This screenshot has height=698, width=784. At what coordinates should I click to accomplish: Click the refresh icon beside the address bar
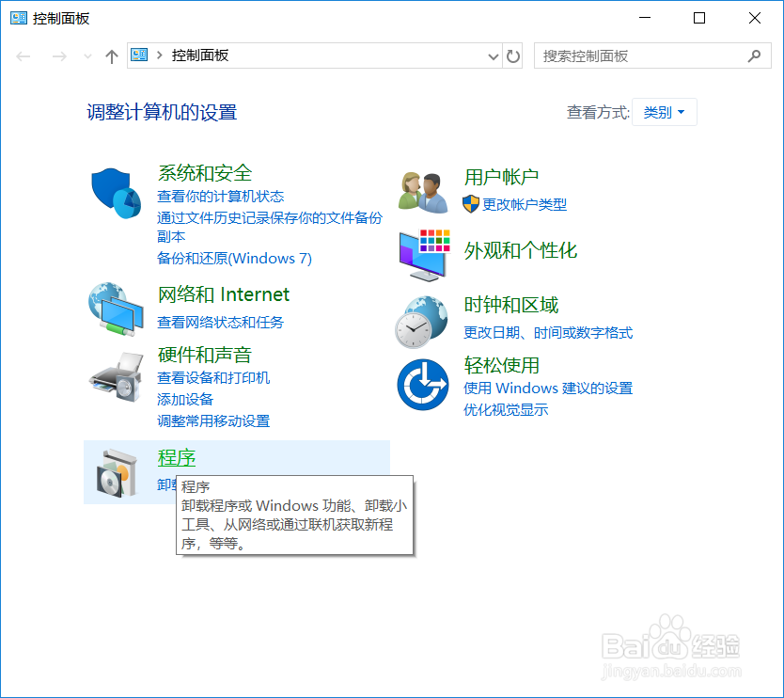(x=512, y=56)
